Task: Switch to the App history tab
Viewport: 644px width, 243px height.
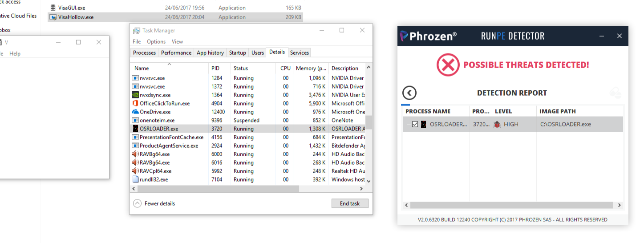Action: tap(210, 53)
